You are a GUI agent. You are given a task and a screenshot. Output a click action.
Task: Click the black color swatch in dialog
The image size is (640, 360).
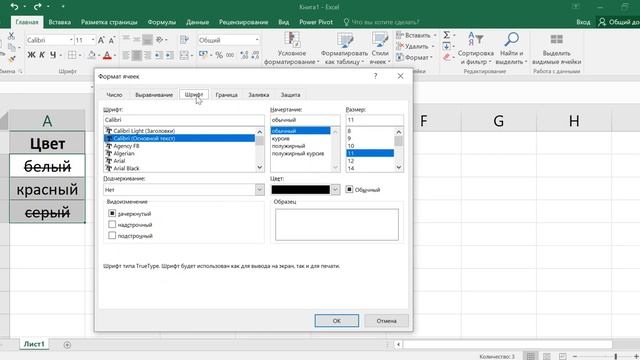pos(300,189)
